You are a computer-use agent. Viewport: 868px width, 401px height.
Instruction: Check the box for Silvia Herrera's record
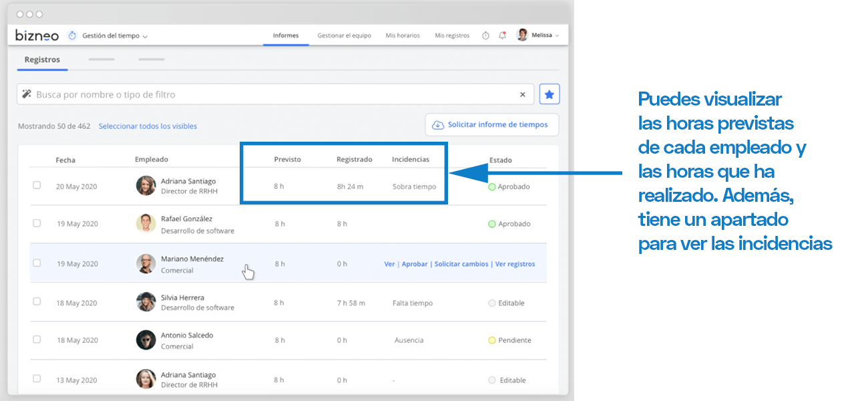(37, 302)
